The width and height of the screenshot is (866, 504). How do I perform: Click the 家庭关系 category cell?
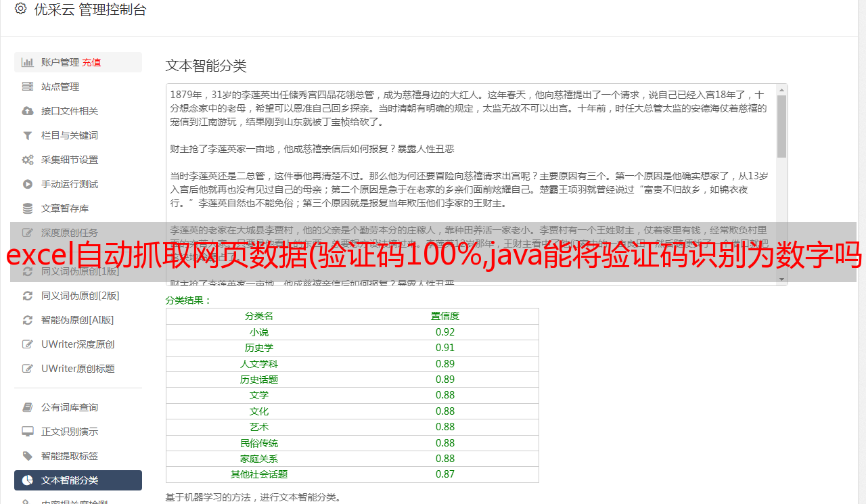(x=259, y=459)
